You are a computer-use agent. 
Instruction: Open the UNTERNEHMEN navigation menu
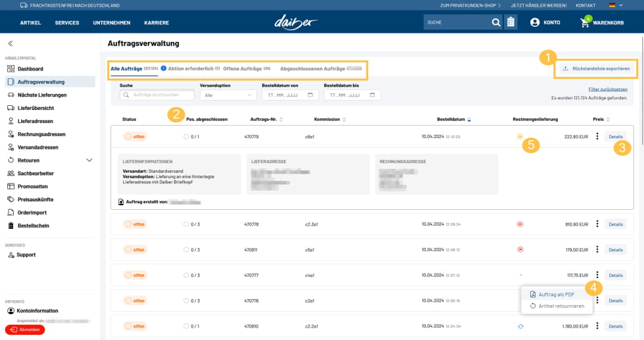(x=112, y=22)
